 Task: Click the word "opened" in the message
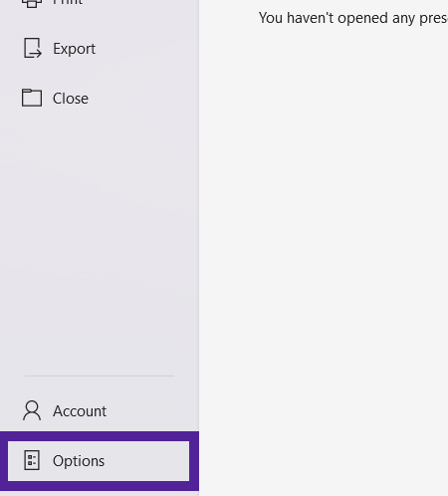[x=362, y=18]
